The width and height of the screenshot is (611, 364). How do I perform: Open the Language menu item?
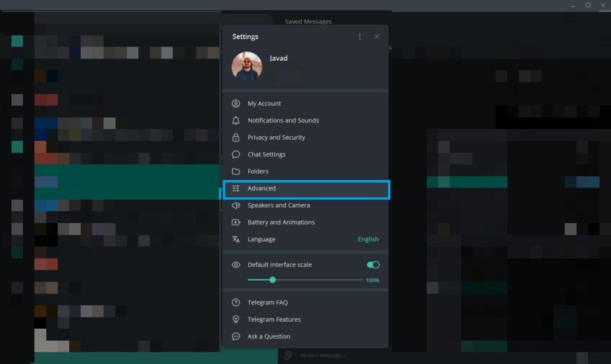[x=262, y=239]
